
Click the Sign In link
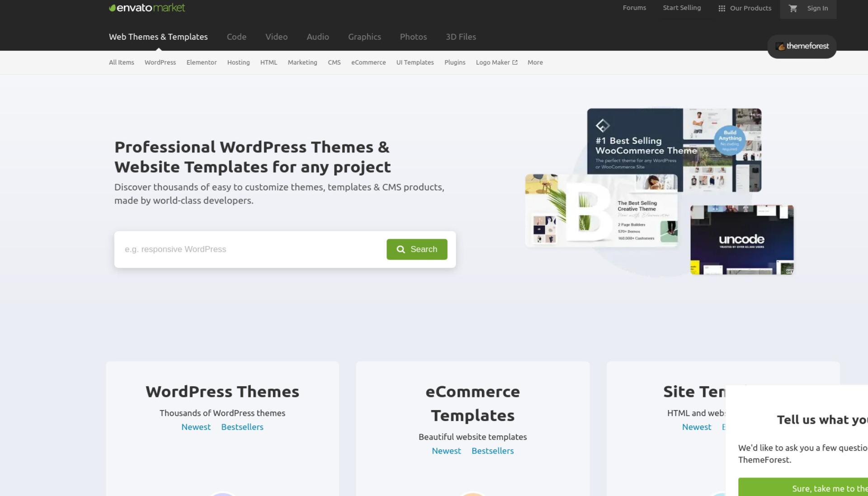click(x=817, y=8)
